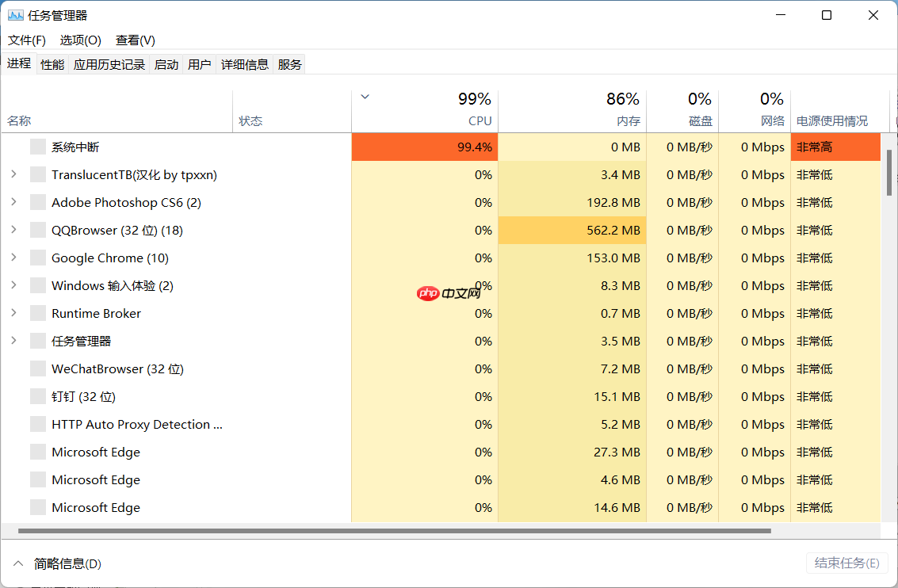Click the icon of Microsoft Edge 14.6 MB row
Screen dimensions: 898x588
[38, 507]
